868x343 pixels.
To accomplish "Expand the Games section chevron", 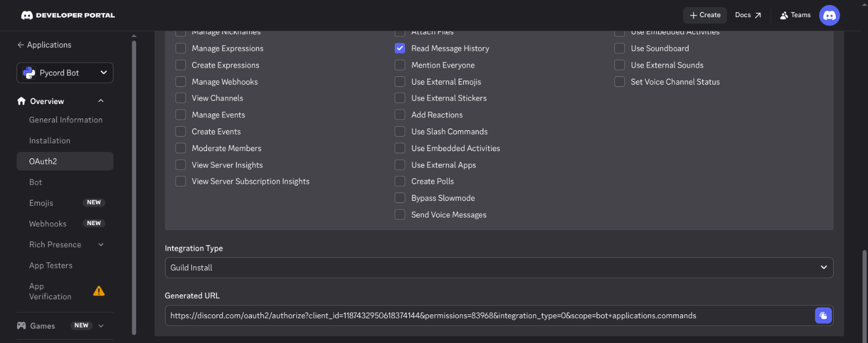I will pos(101,326).
